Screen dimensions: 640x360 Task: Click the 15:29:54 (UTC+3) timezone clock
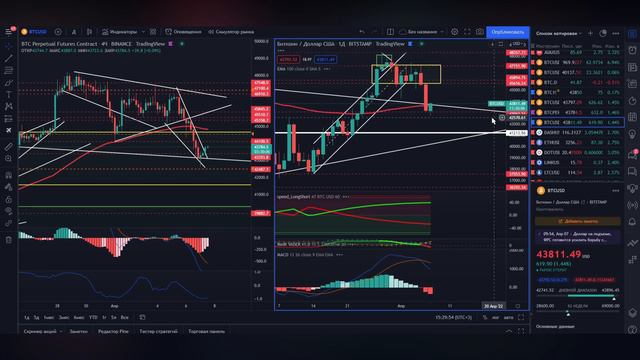pos(453,317)
